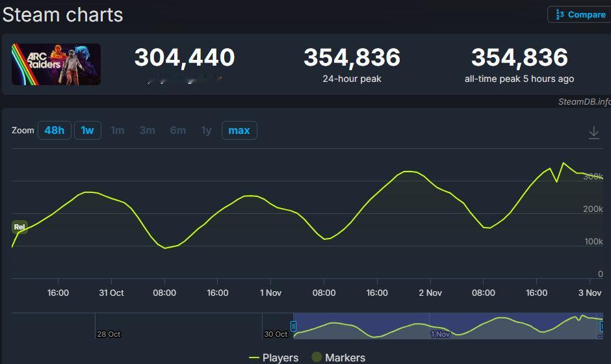Click the Steam charts heading

pyautogui.click(x=63, y=15)
